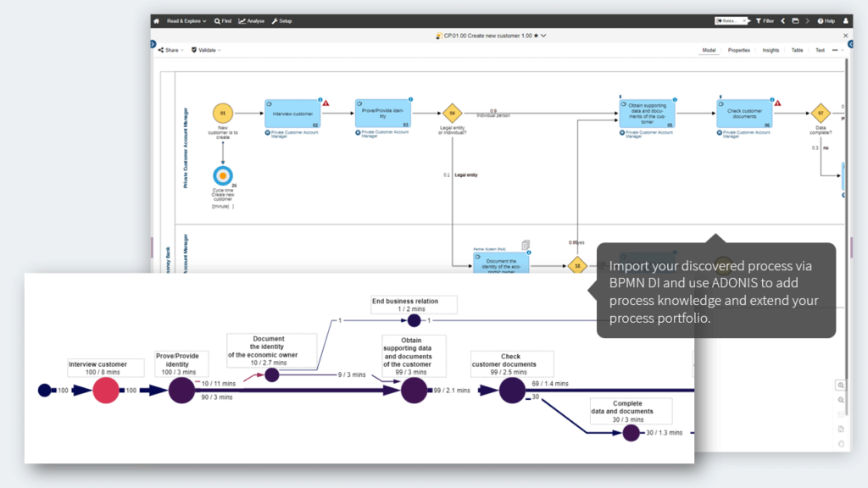868x488 pixels.
Task: Click the Home icon in top bar
Action: point(157,21)
